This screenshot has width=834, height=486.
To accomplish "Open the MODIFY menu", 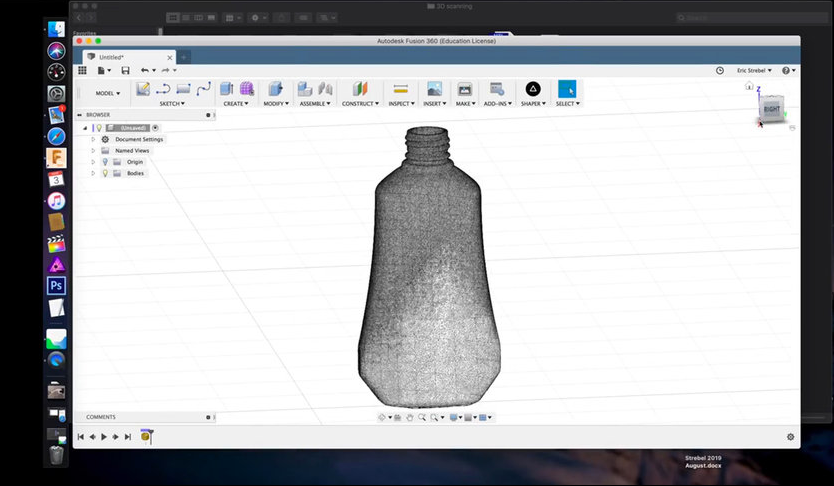I will pyautogui.click(x=276, y=103).
